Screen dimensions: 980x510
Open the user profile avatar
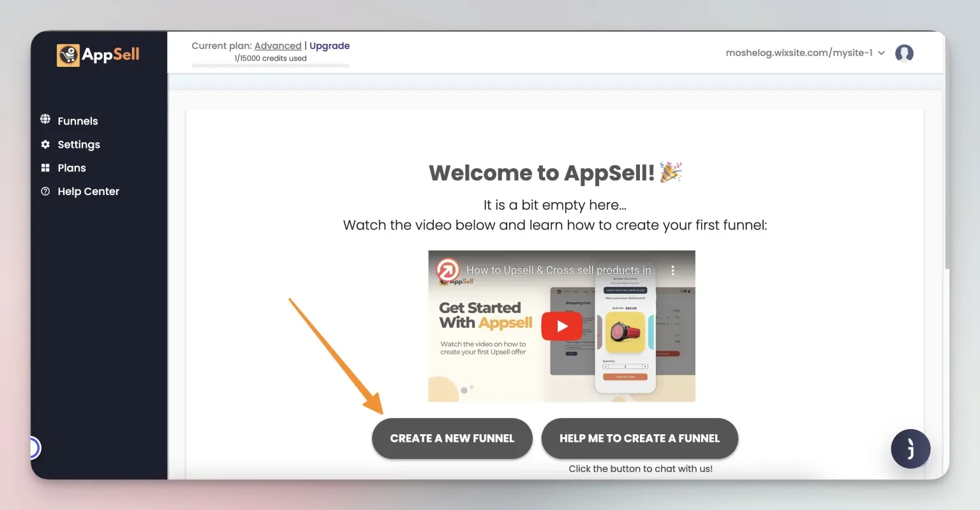click(x=904, y=53)
